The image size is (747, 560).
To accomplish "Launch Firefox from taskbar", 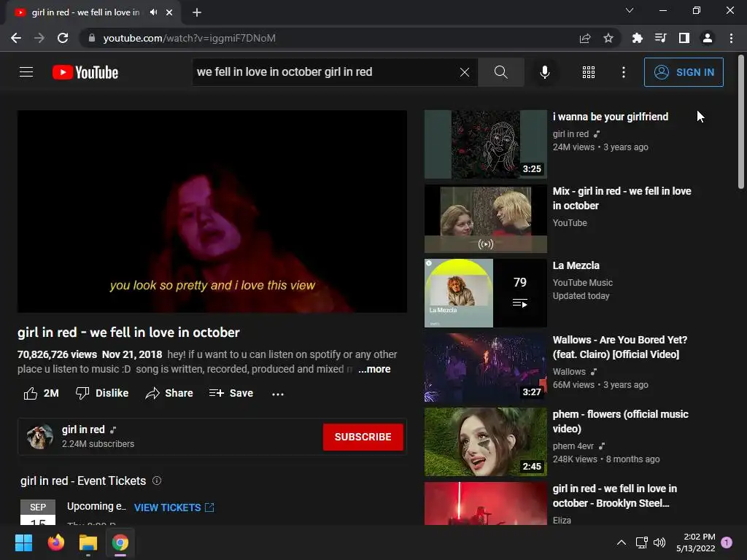I will click(x=55, y=542).
